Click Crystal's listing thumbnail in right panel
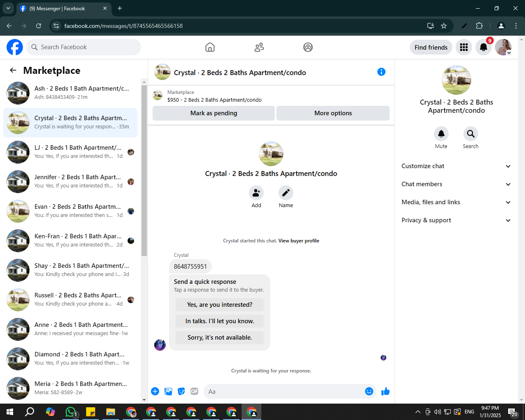The width and height of the screenshot is (525, 420). point(457,80)
